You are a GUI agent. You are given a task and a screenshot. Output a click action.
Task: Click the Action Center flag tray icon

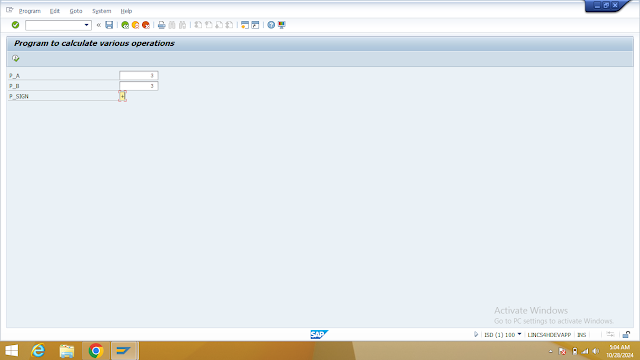point(562,351)
